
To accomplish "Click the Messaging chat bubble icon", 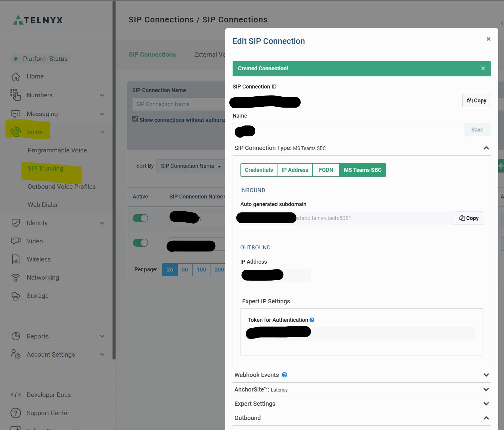I will 16,114.
